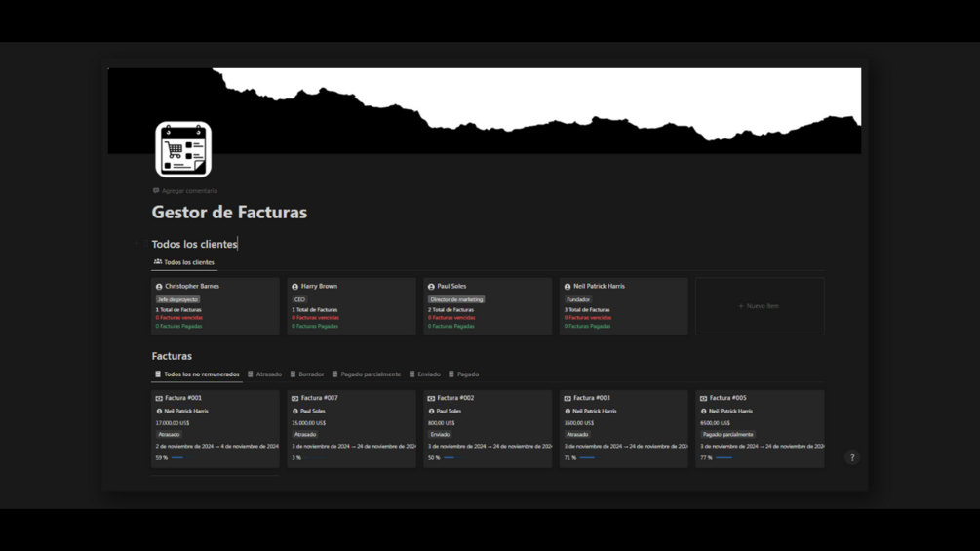
Task: Open Factura #001 invoice title
Action: point(183,398)
